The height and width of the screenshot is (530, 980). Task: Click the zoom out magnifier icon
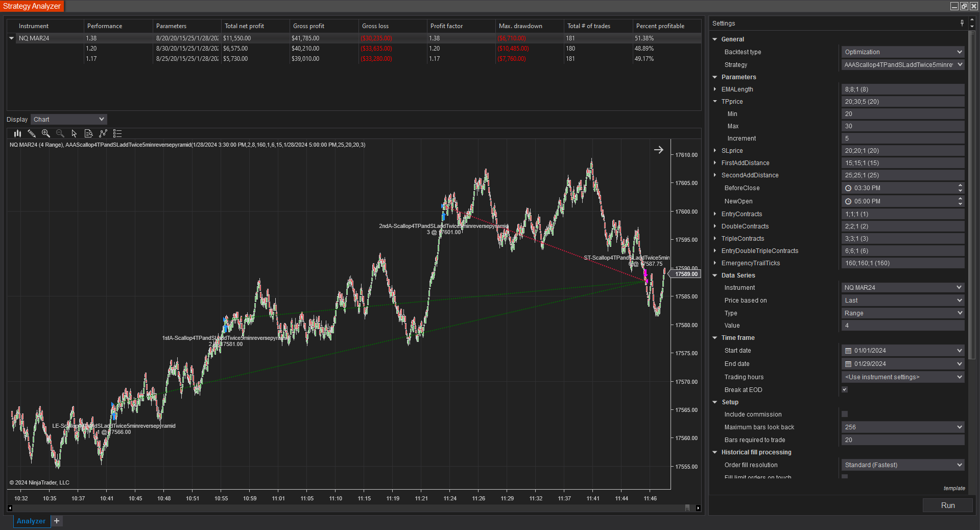pyautogui.click(x=60, y=133)
